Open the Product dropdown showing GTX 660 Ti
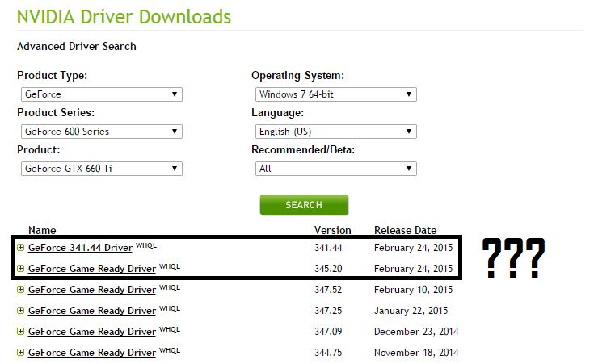Viewport: 594px width, 364px height. (102, 169)
